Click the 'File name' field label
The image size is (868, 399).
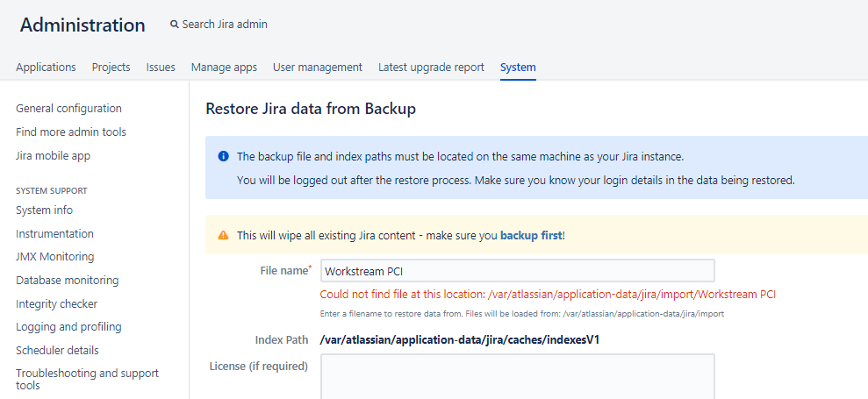click(284, 271)
